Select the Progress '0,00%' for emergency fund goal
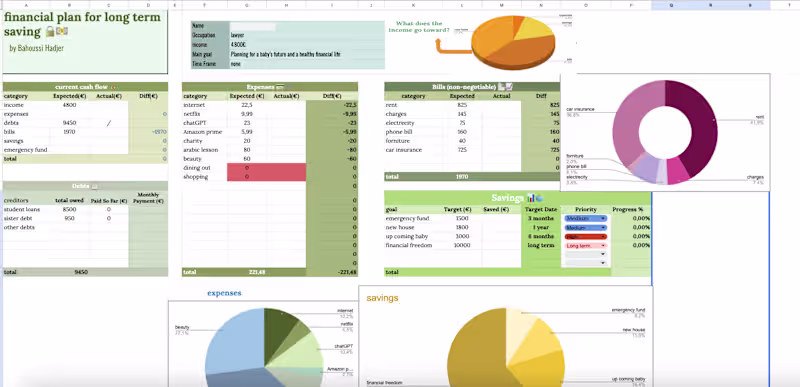The image size is (800, 387). click(x=631, y=218)
